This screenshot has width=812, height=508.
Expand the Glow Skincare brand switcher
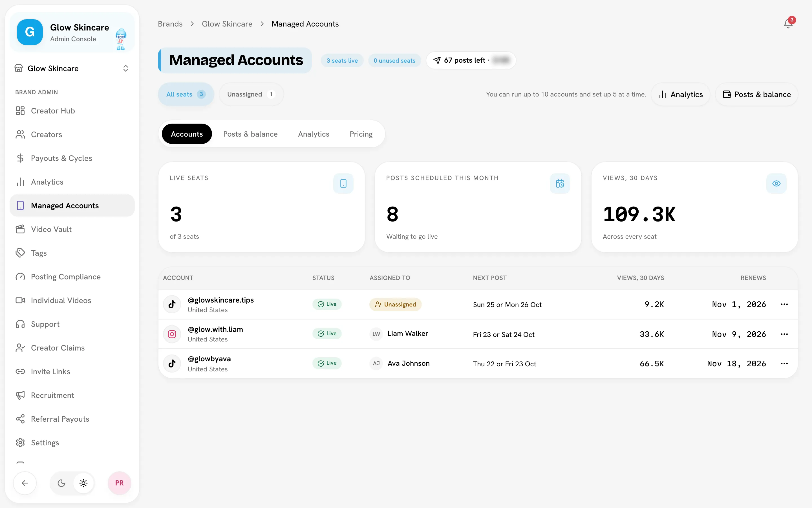click(x=72, y=69)
